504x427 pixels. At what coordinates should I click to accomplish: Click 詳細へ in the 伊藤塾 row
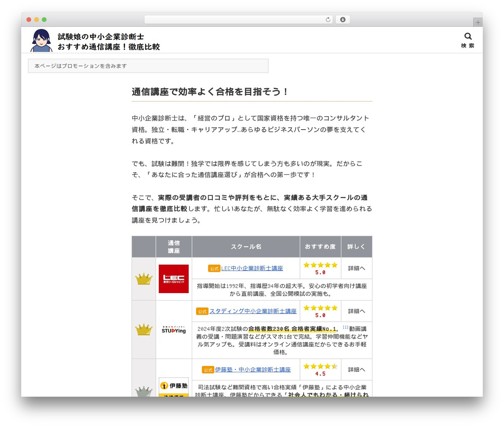pos(356,369)
